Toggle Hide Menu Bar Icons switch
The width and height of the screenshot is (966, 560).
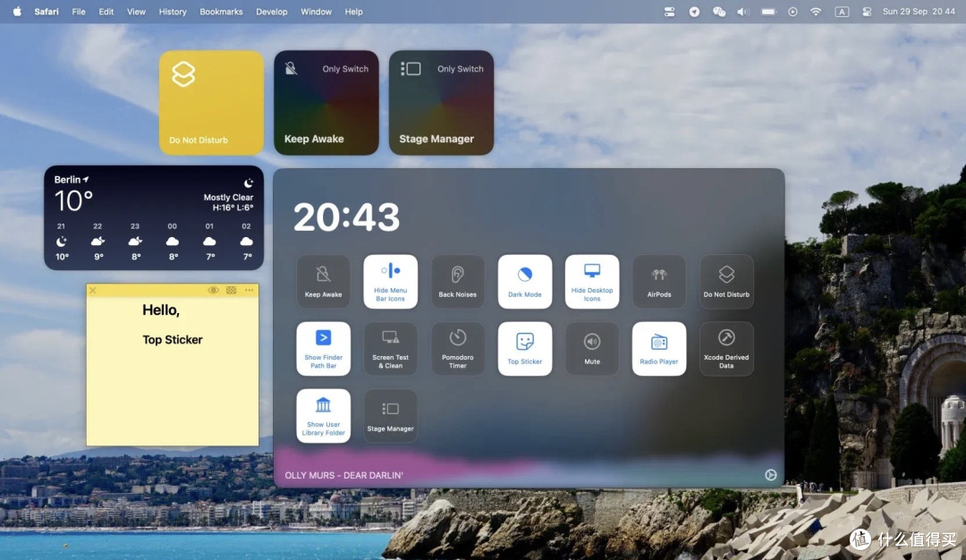[390, 282]
